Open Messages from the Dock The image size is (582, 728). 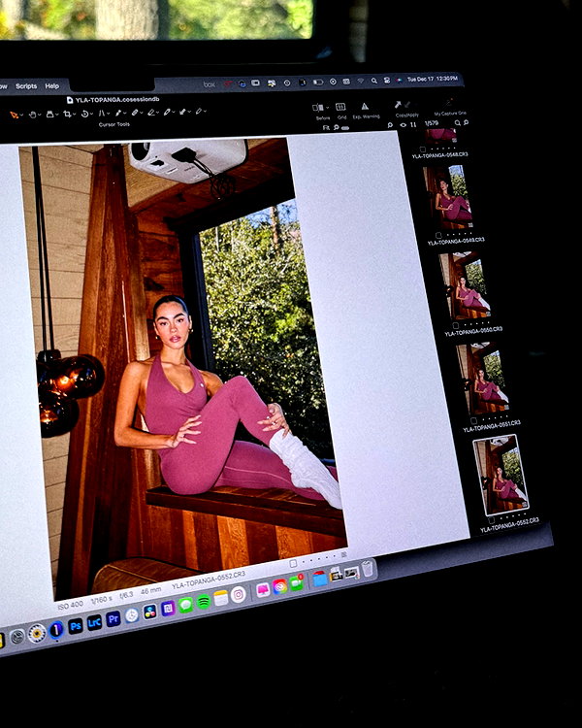tap(185, 605)
